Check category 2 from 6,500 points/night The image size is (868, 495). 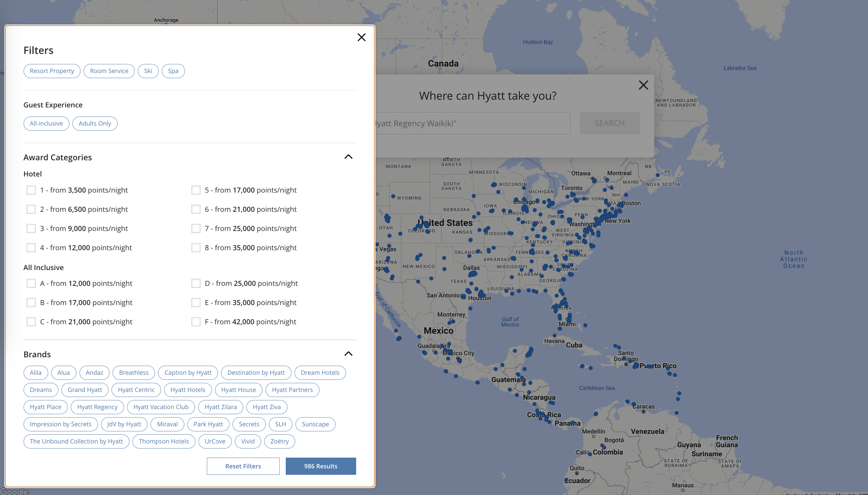pos(31,209)
